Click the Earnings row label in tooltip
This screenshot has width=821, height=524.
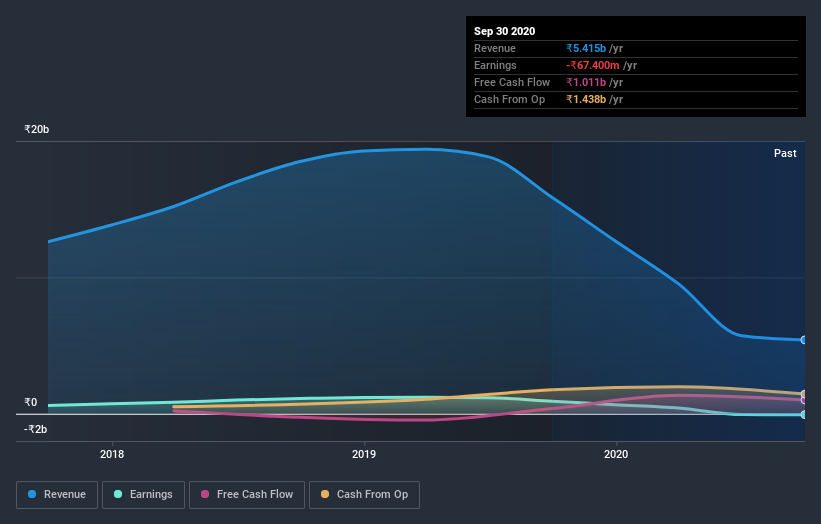click(x=495, y=65)
